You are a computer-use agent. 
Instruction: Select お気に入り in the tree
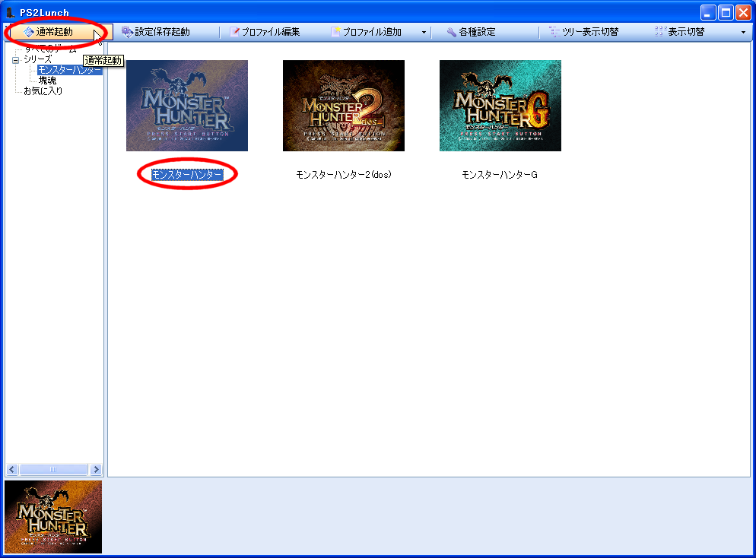(x=43, y=91)
